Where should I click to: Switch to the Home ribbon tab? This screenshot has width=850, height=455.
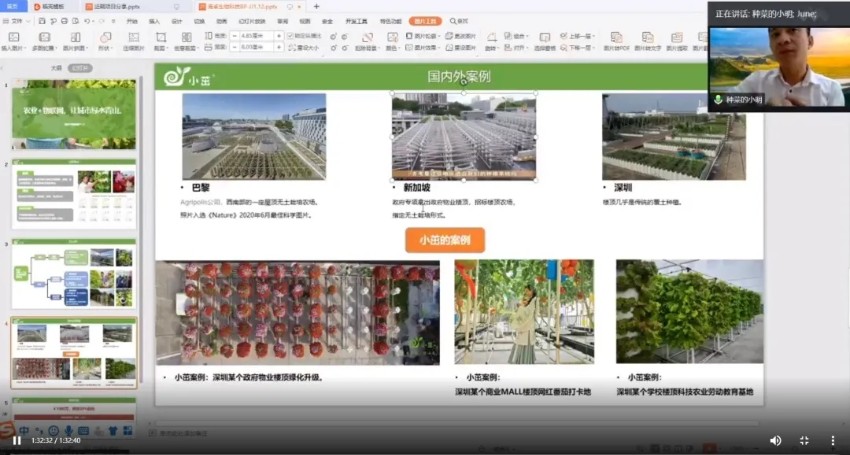tap(132, 21)
